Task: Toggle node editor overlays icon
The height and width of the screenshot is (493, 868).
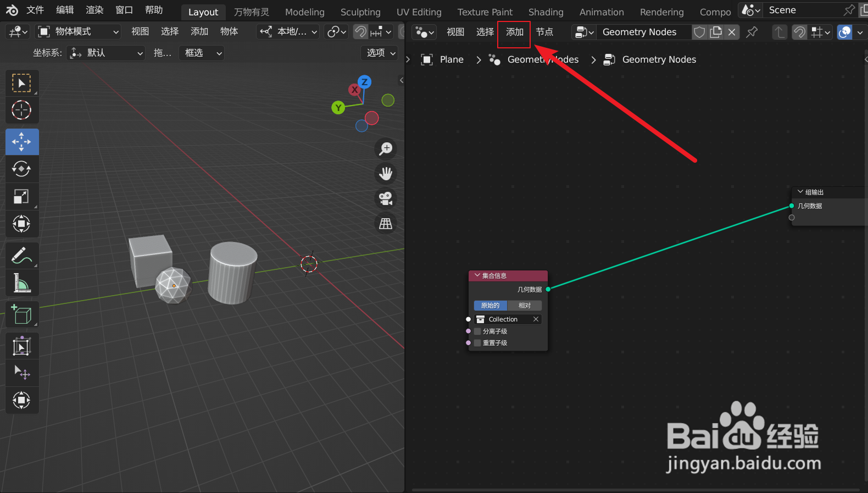Action: coord(845,32)
